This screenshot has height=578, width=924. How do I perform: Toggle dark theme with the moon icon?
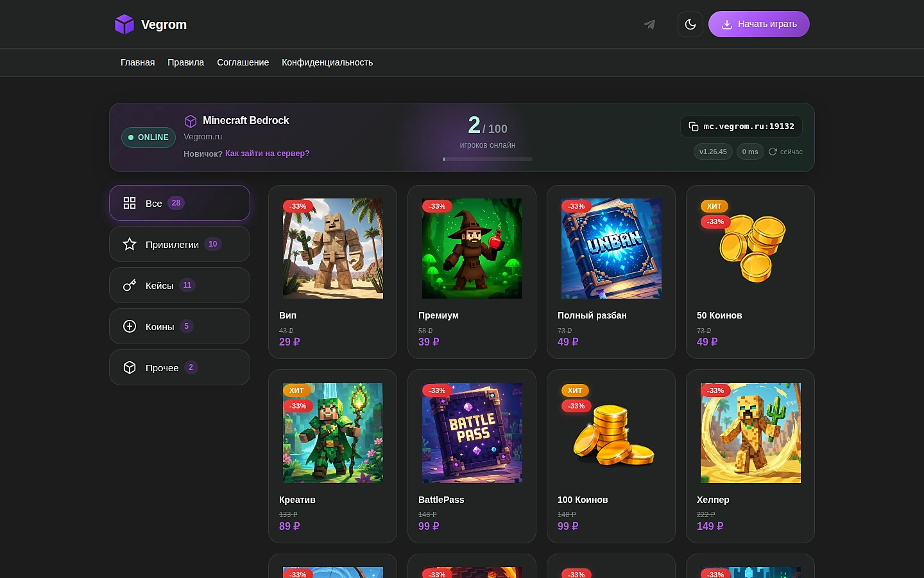(x=690, y=24)
